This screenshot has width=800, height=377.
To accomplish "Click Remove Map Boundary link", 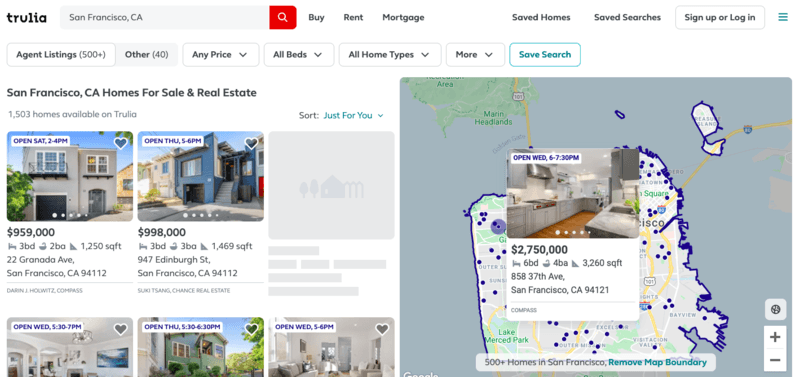I will [658, 362].
